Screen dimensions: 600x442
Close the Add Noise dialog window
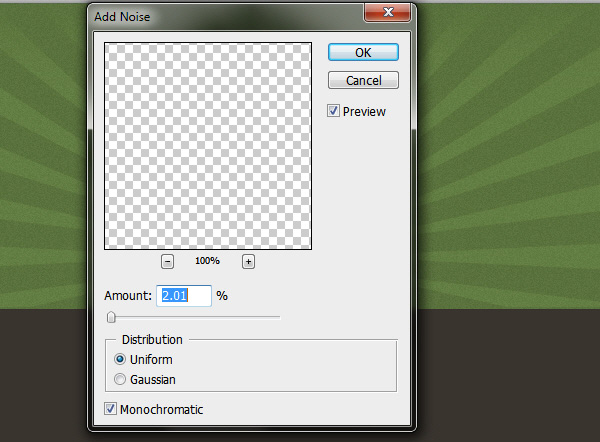387,12
